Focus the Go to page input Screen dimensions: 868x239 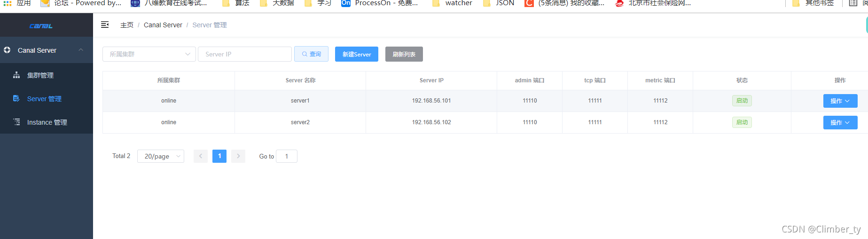coord(287,156)
